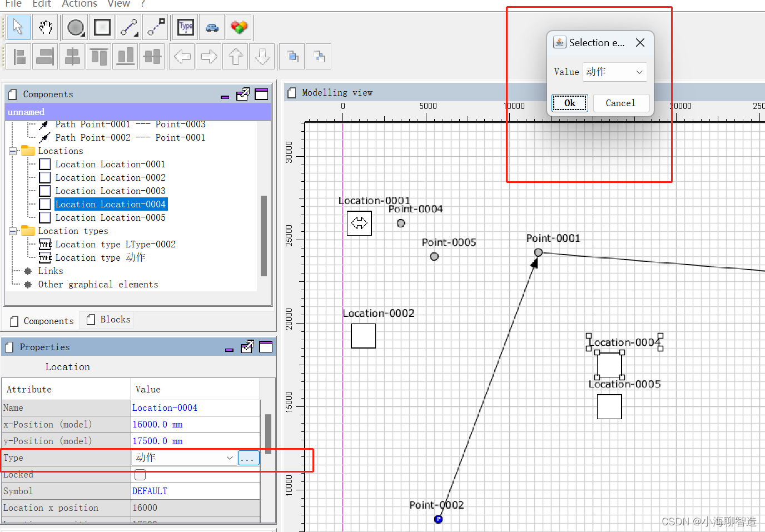Click the Properties table scrollbar
The height and width of the screenshot is (532, 765).
click(268, 434)
